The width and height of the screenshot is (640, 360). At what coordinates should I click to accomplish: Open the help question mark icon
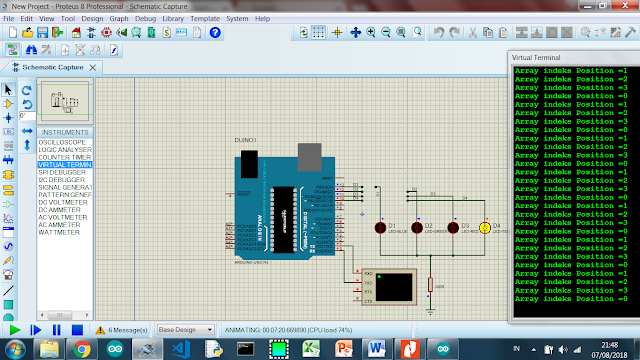point(215,32)
